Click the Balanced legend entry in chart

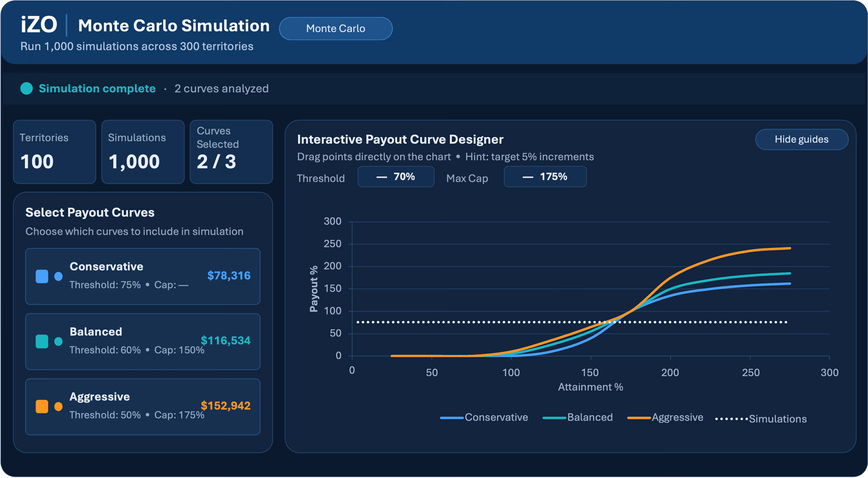coord(578,418)
